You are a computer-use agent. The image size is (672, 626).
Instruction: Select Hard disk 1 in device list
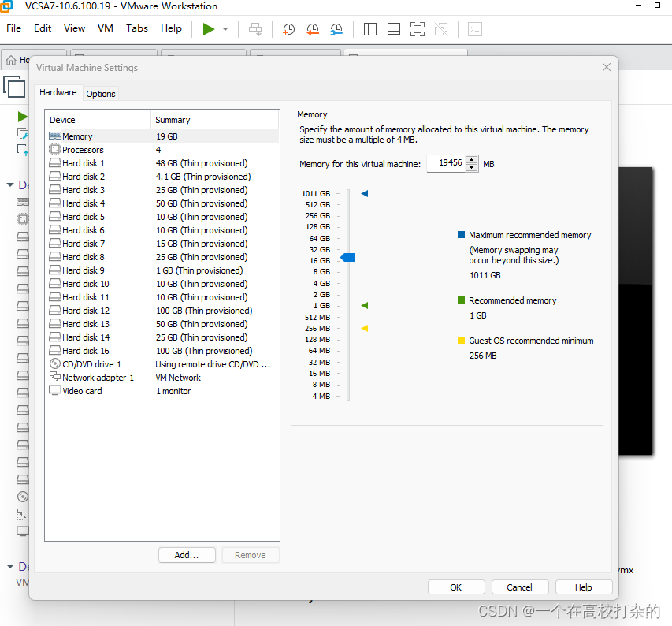click(163, 163)
